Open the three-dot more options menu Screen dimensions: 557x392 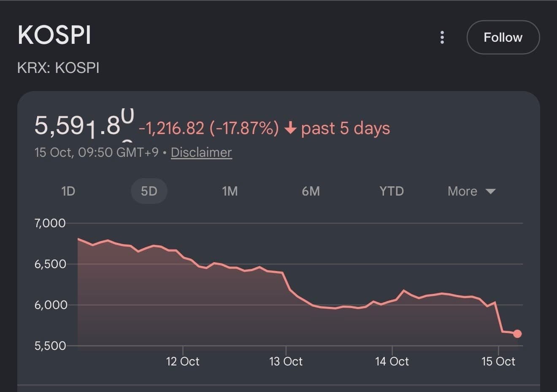pyautogui.click(x=442, y=38)
